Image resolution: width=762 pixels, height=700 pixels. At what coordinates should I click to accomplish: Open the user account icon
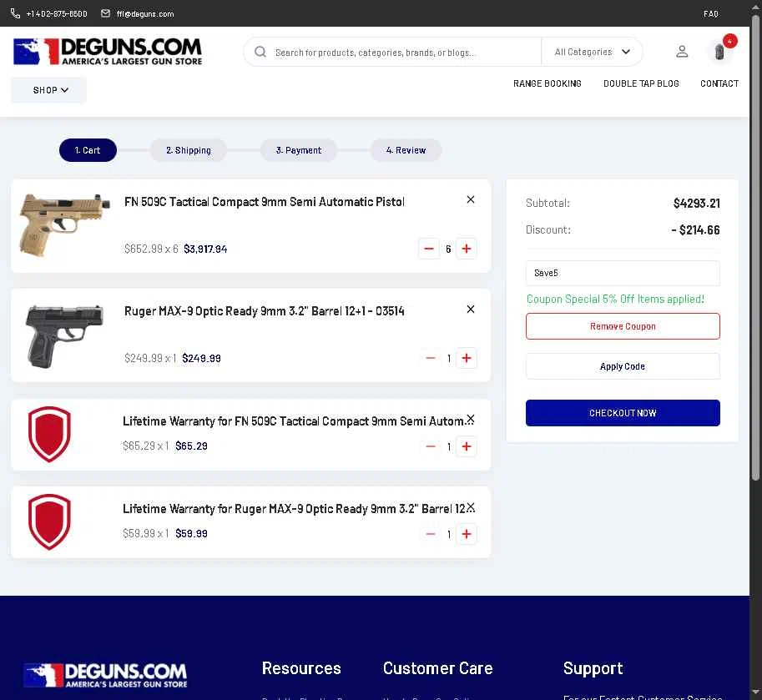point(682,52)
